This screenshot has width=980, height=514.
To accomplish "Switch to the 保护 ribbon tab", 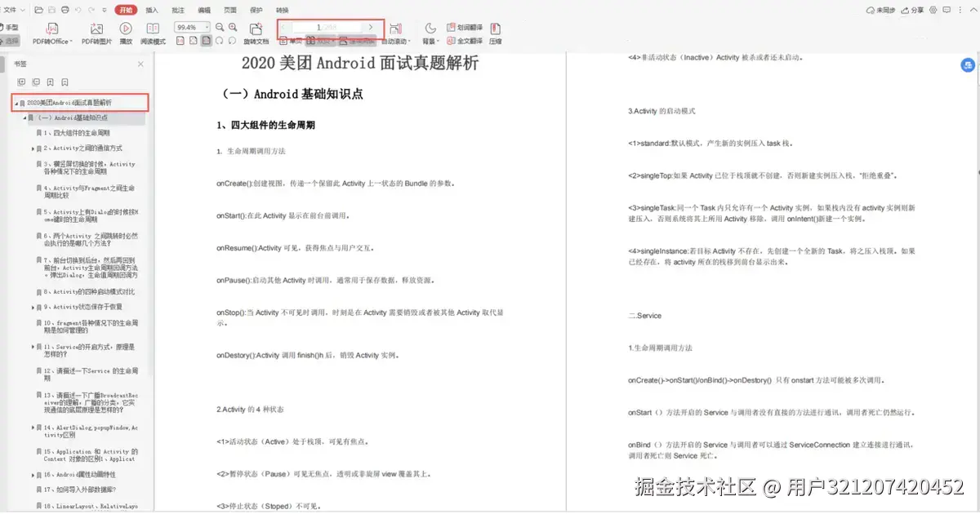I will pyautogui.click(x=256, y=10).
